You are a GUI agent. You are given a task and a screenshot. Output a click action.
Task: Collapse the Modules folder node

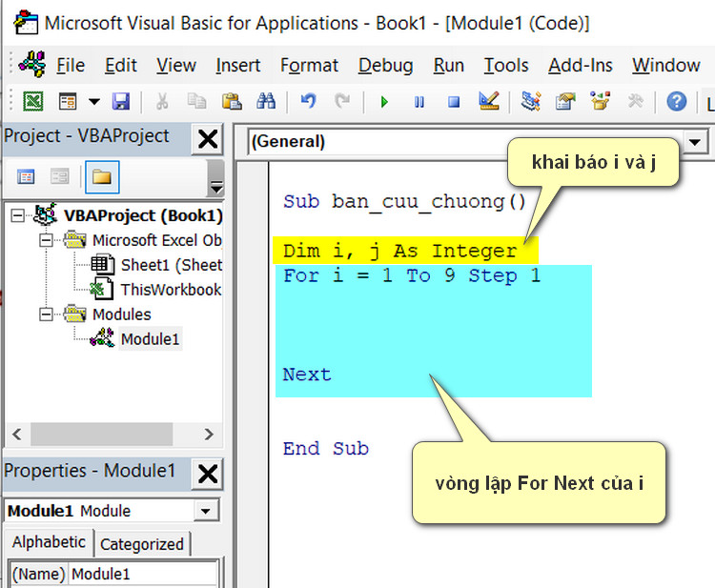(x=46, y=314)
